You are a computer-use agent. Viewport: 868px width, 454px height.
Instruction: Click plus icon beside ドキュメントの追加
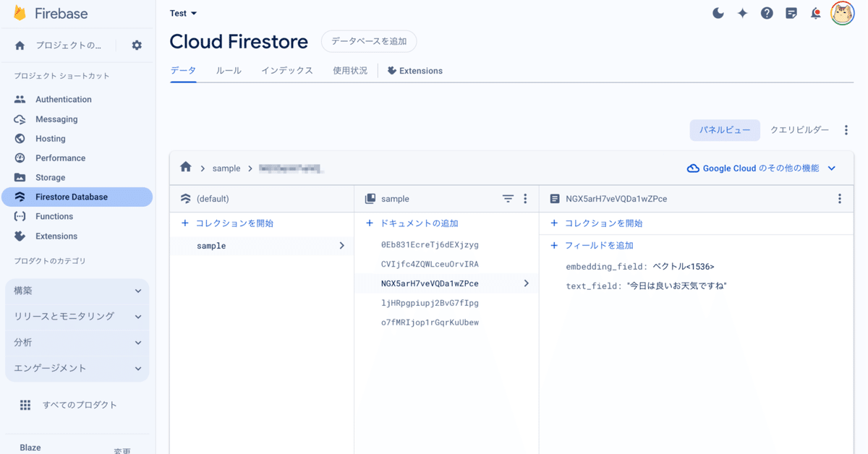(x=370, y=223)
